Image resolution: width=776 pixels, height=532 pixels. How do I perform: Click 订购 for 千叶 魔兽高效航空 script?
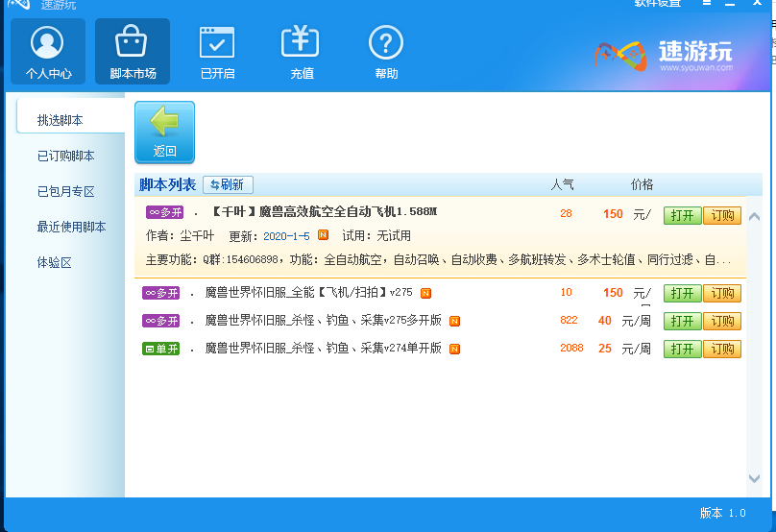click(722, 216)
